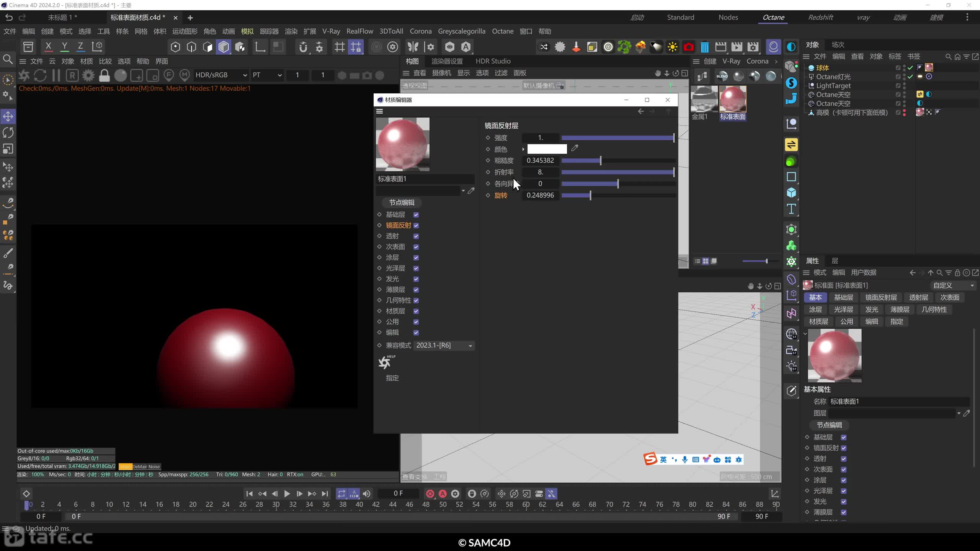Screen dimensions: 980x551
Task: Toggle the Z axis lock icon
Action: pyautogui.click(x=80, y=47)
